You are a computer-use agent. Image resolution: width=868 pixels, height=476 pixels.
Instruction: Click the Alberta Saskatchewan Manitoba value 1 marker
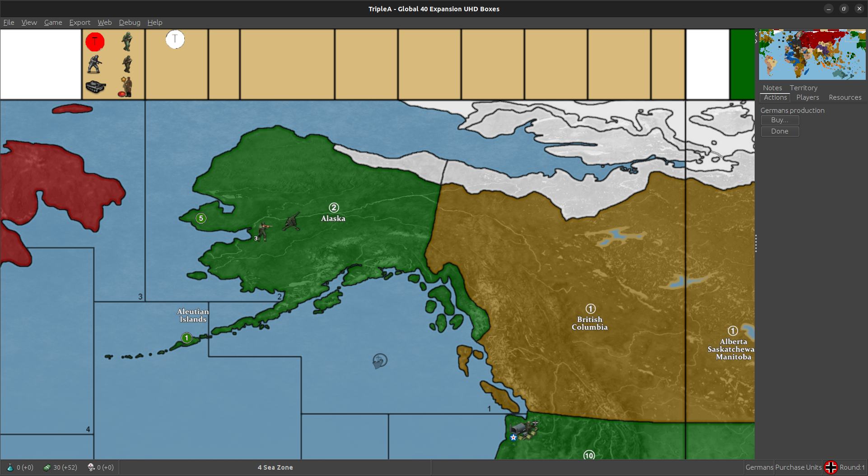pyautogui.click(x=733, y=331)
